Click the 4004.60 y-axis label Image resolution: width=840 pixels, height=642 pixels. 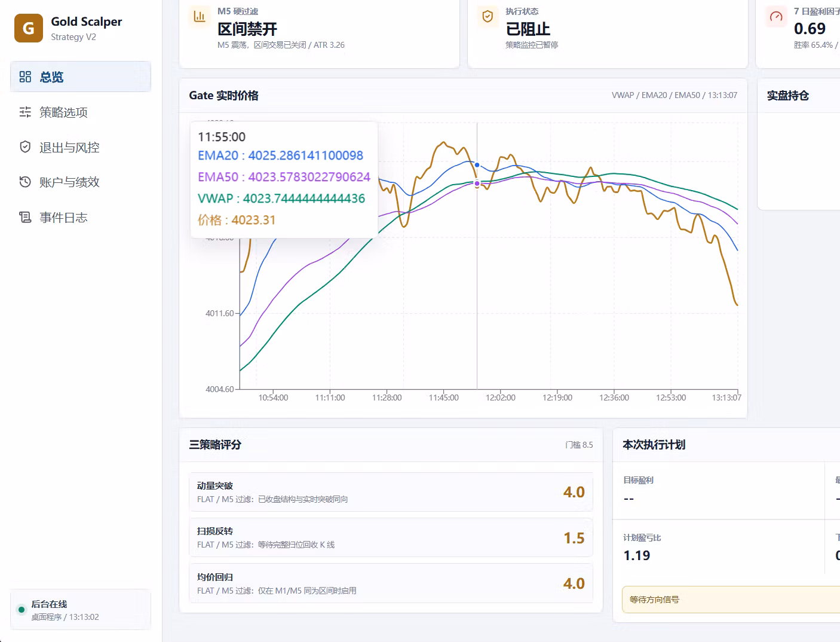pyautogui.click(x=220, y=389)
